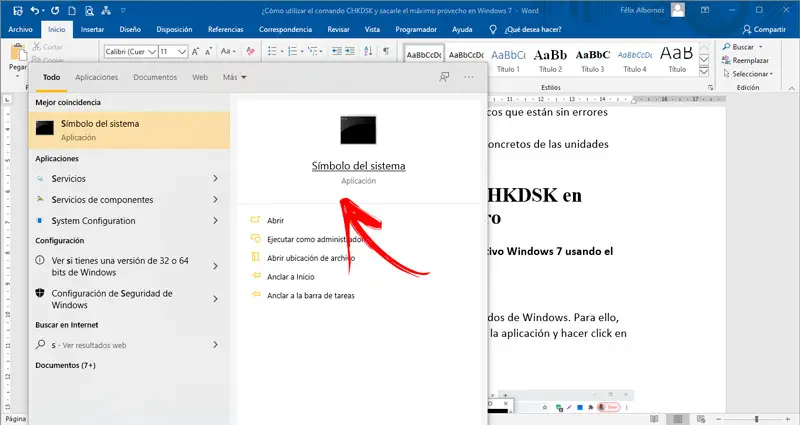The image size is (800, 425).
Task: Open the Archivo tab
Action: (20, 30)
